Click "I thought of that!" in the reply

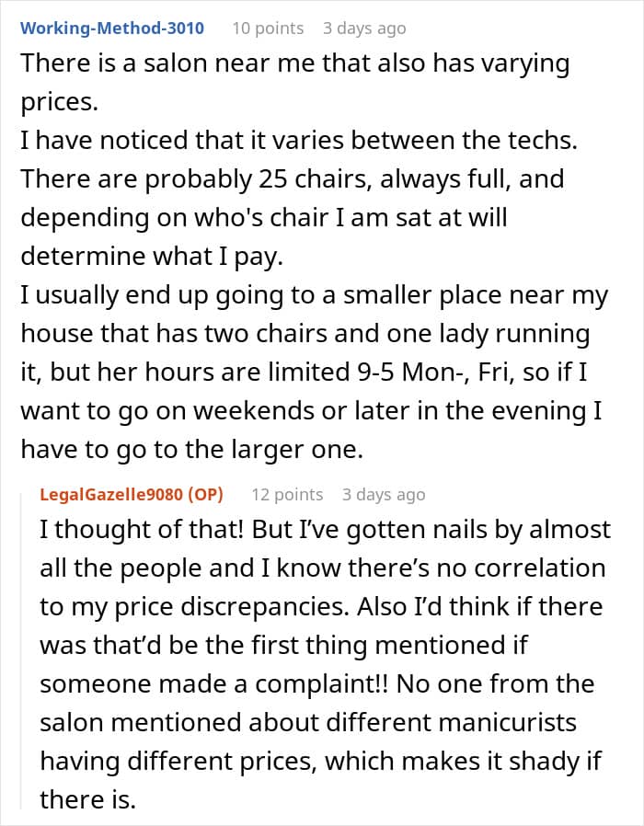[142, 530]
